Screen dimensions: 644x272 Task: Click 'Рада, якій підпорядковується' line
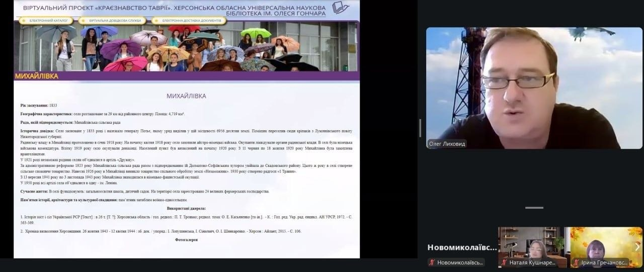pos(70,122)
